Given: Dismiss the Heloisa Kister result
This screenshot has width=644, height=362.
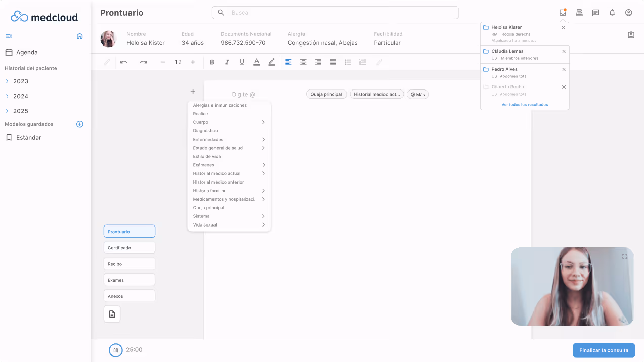Looking at the screenshot, I should tap(564, 28).
